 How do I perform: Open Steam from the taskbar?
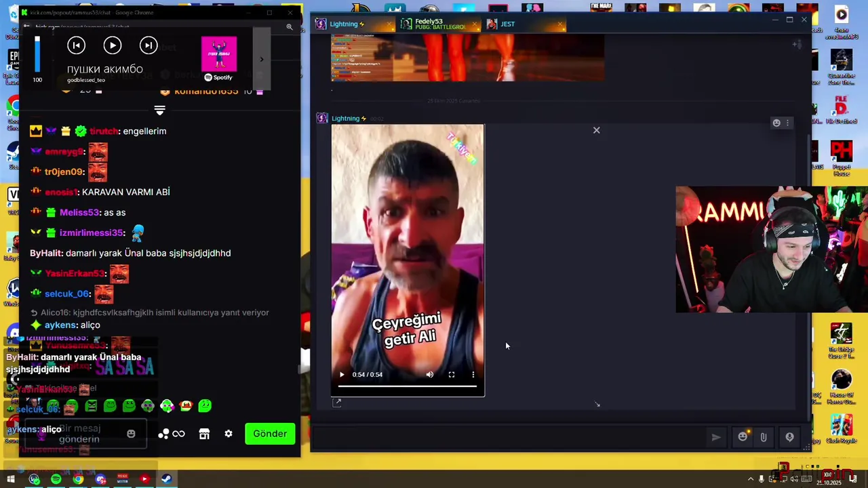(167, 479)
